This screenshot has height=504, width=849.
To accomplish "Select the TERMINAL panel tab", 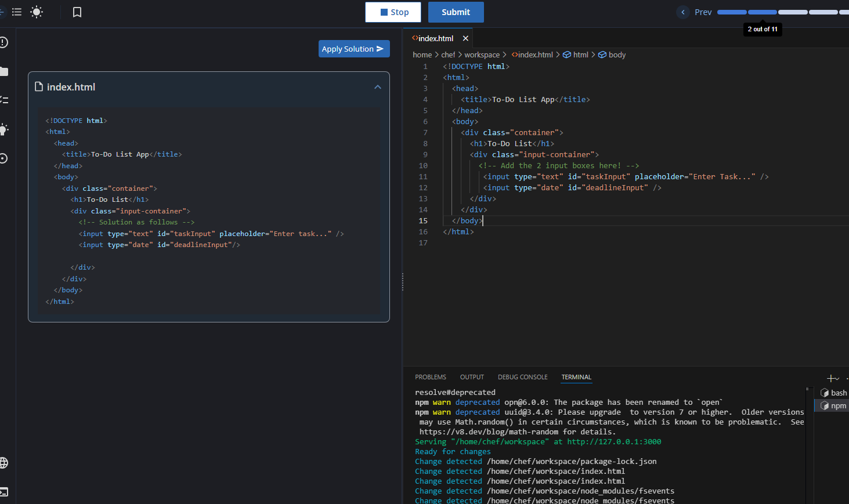I will tap(576, 377).
